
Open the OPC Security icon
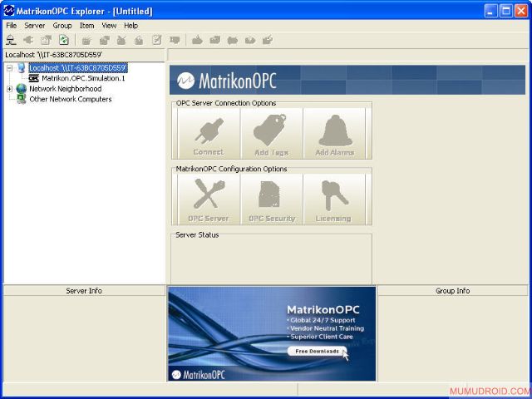tap(271, 199)
